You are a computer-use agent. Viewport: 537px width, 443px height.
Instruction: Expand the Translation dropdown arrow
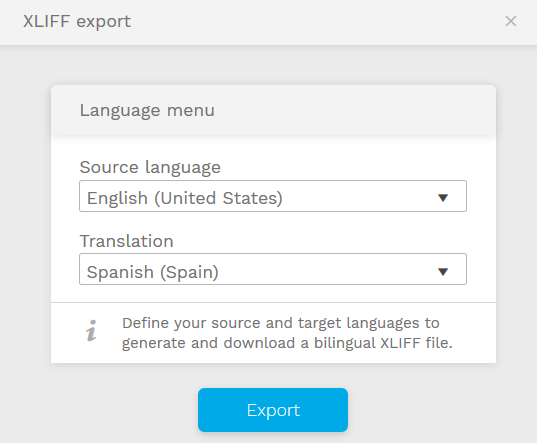click(443, 271)
